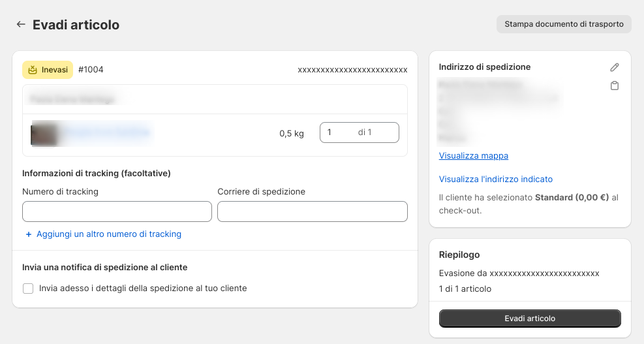The image size is (644, 344).
Task: Click order number #1004
Action: (x=91, y=70)
